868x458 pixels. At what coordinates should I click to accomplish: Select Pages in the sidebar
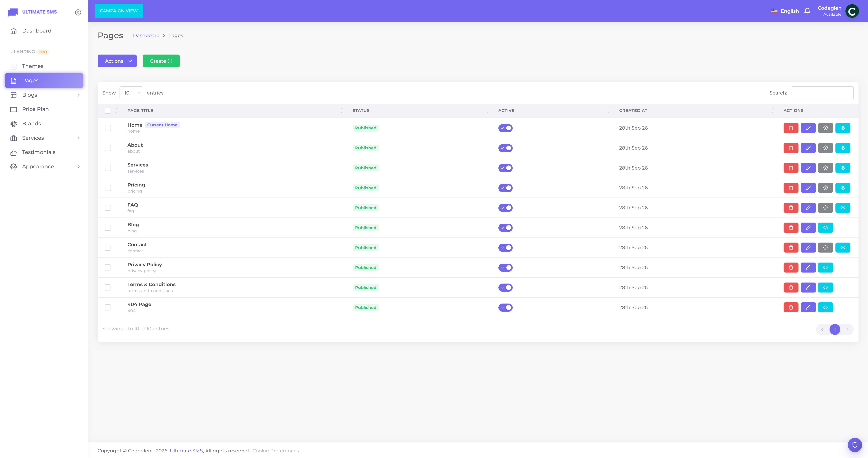(x=44, y=80)
